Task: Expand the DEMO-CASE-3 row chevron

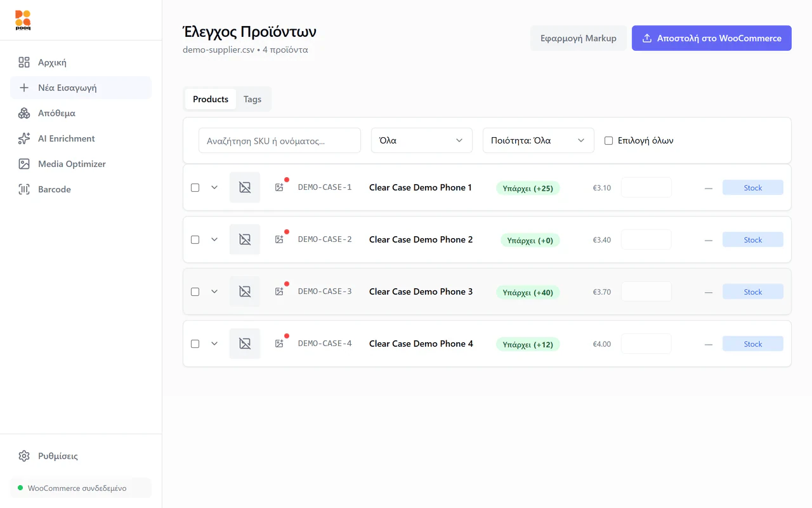Action: 214,291
